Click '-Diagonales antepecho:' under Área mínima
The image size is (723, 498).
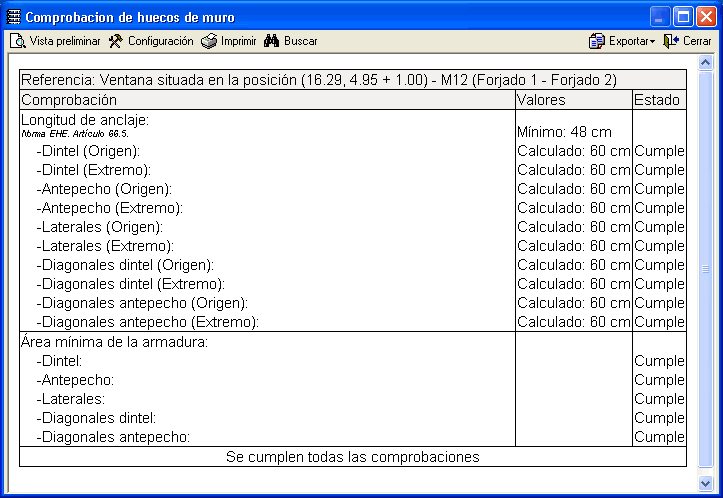[x=113, y=437]
